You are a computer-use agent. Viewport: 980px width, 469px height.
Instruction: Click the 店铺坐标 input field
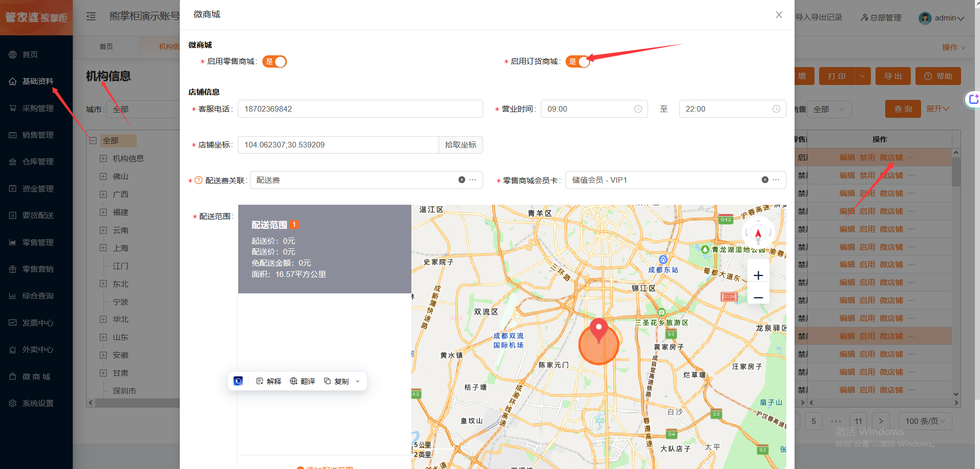click(x=338, y=144)
